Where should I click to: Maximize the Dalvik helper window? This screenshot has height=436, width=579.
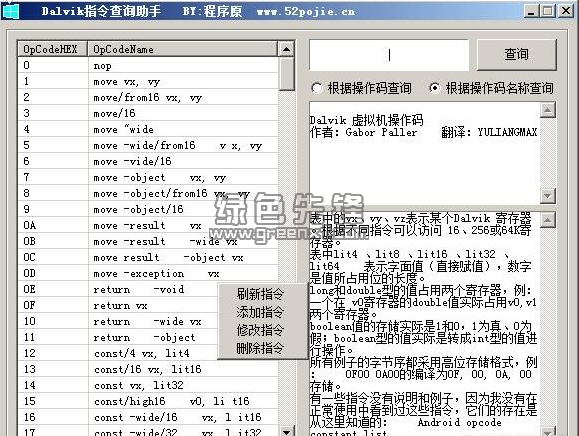(x=548, y=11)
